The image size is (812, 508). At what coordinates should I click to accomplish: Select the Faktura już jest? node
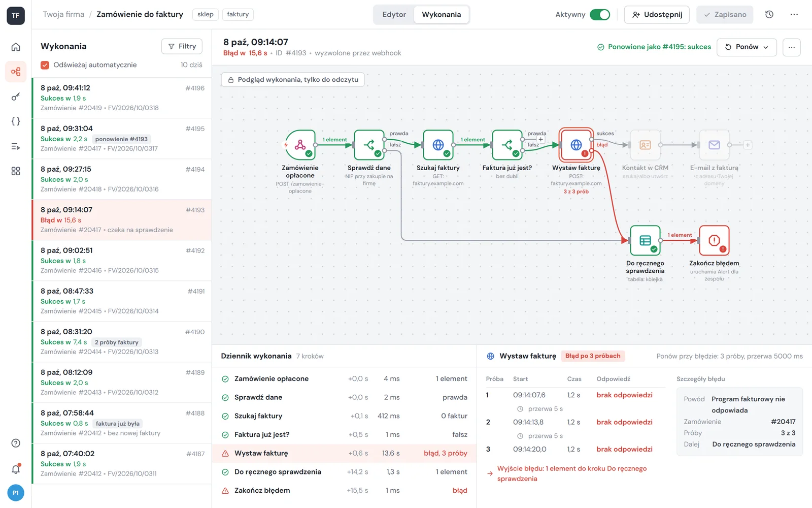pyautogui.click(x=507, y=145)
